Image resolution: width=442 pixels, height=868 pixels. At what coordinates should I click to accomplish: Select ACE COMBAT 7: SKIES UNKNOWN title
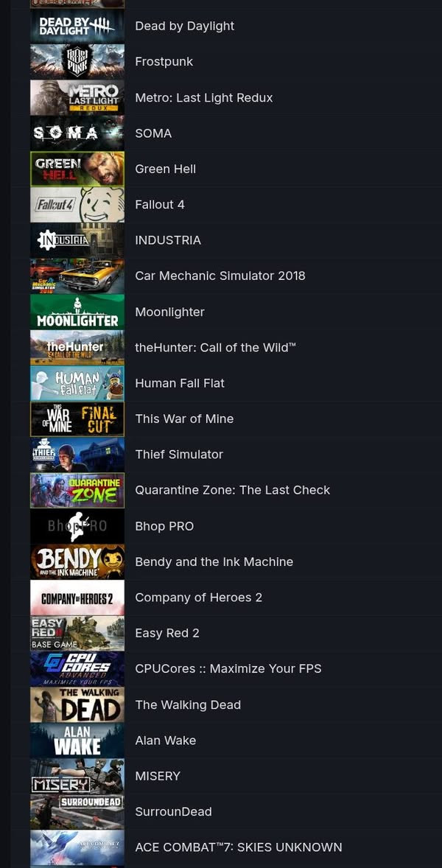point(239,847)
